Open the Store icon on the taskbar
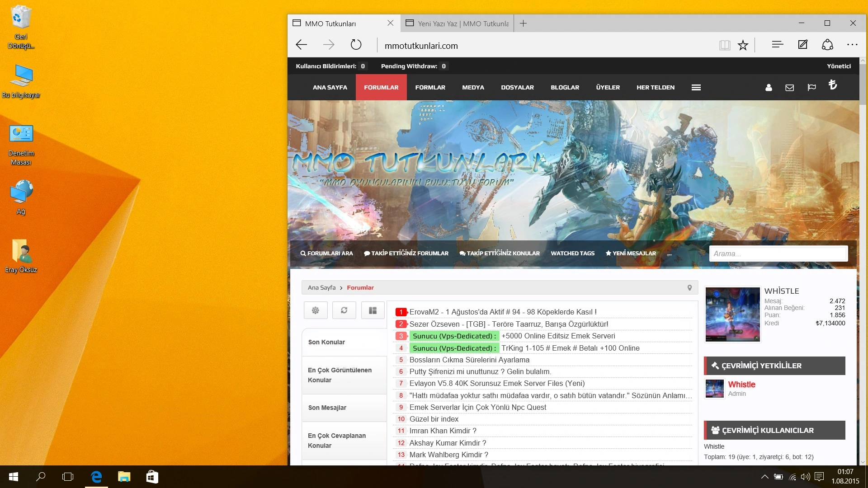Screen dimensions: 868x488 coord(152,477)
